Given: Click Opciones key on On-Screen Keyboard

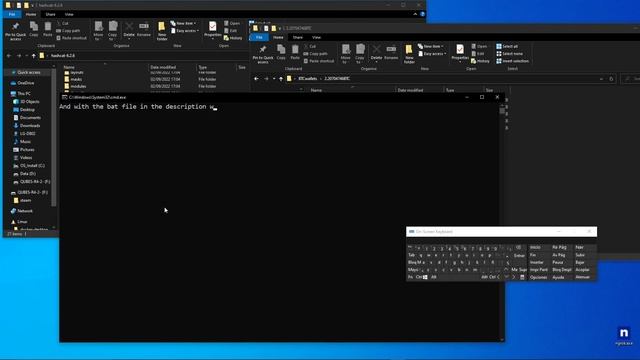Looking at the screenshot, I should pyautogui.click(x=538, y=277).
